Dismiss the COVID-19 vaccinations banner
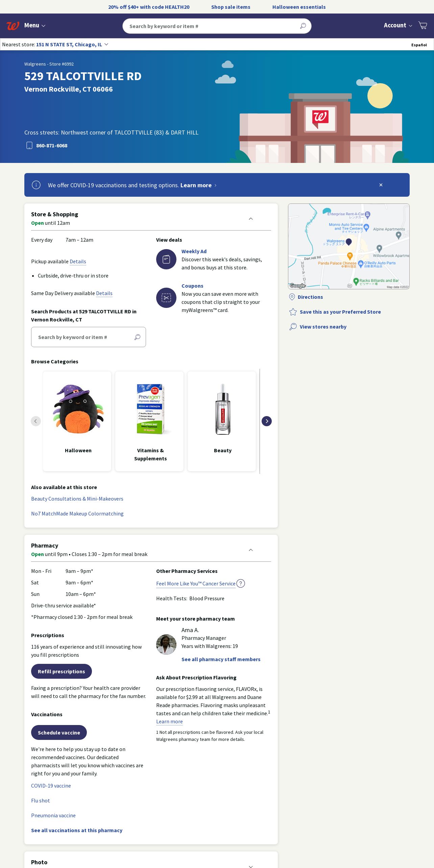The height and width of the screenshot is (868, 434). point(381,185)
